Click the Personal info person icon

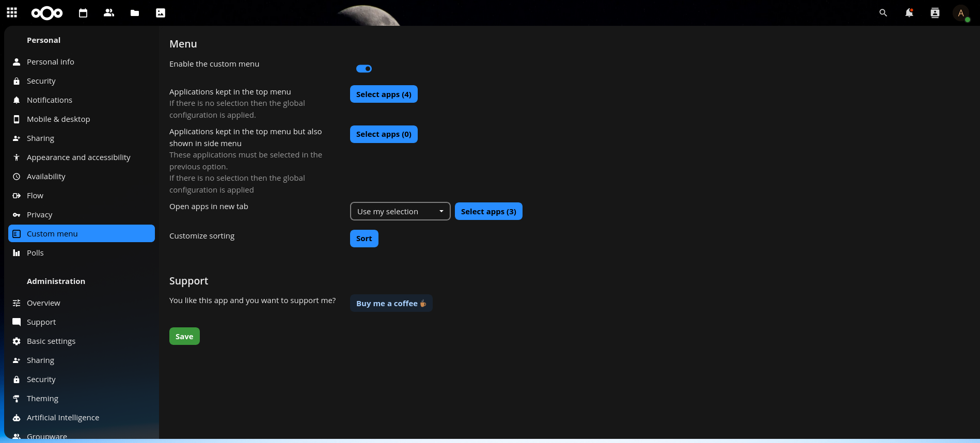point(17,62)
